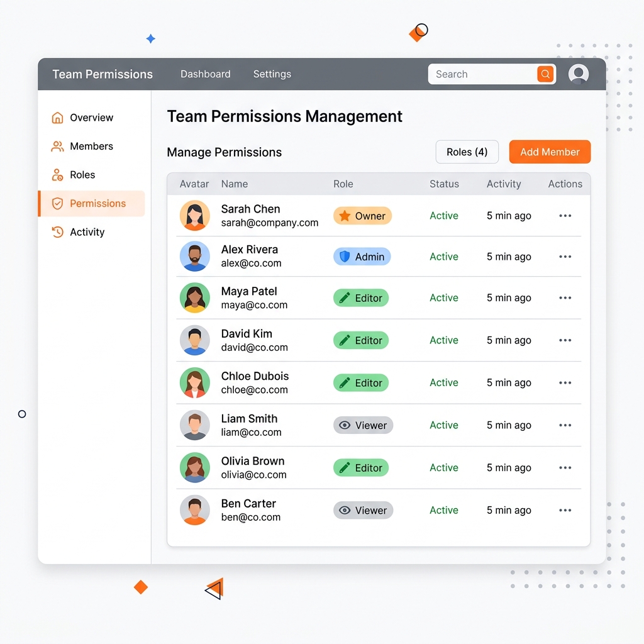Click the name Olivia Brown

253,461
